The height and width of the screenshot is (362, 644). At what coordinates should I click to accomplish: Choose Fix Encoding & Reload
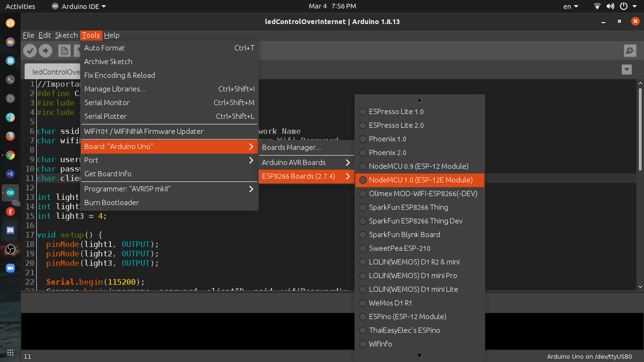(169, 75)
